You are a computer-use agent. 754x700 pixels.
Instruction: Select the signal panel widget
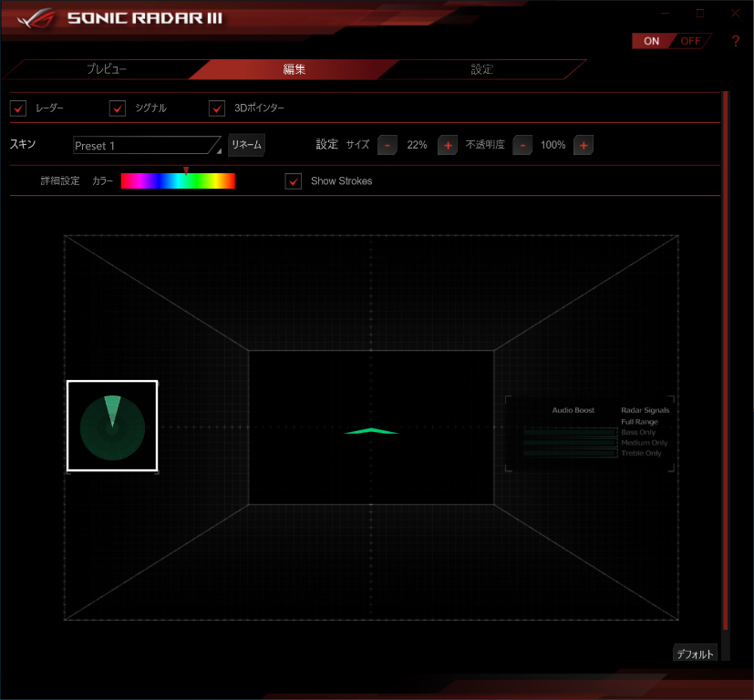590,434
